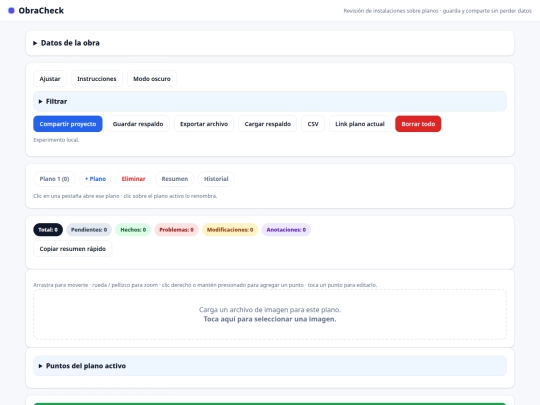
Task: Expand Puntos del plano activo section
Action: (270, 366)
